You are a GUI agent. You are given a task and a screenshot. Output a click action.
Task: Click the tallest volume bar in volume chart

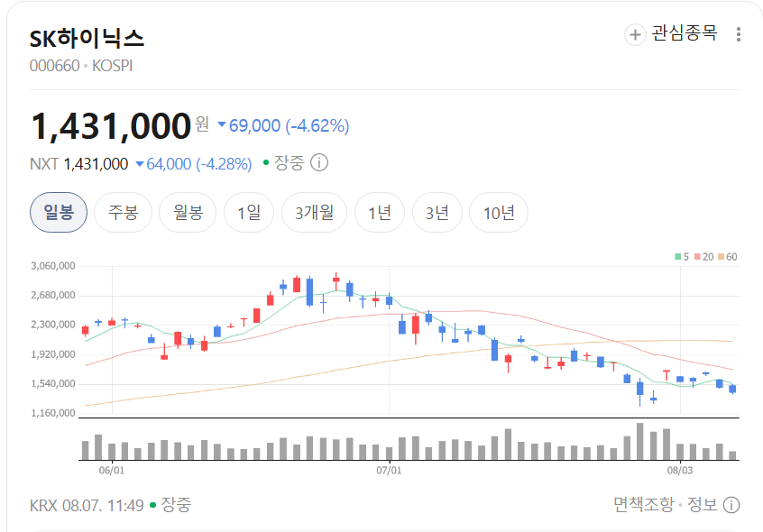click(x=639, y=442)
